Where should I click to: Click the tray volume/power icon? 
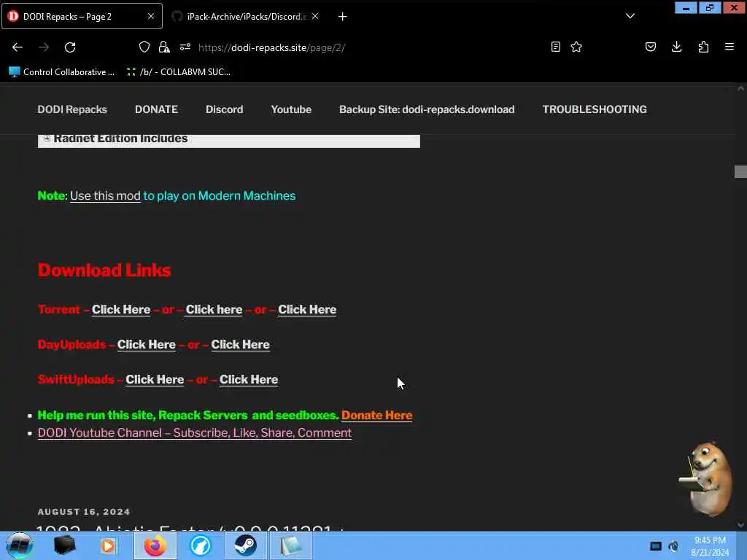pos(673,546)
